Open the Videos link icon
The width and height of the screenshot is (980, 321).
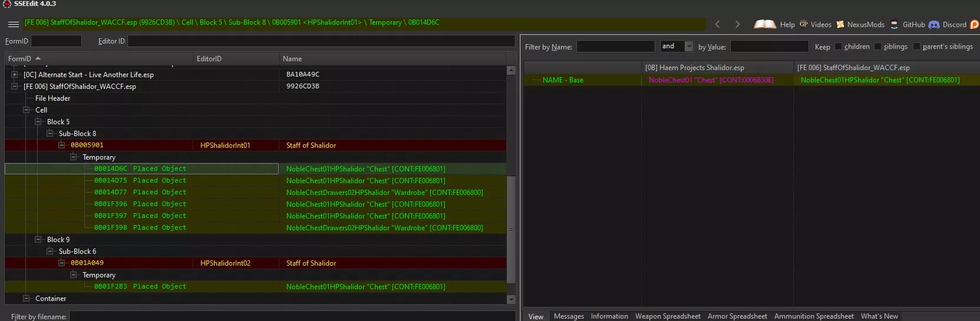tap(804, 24)
